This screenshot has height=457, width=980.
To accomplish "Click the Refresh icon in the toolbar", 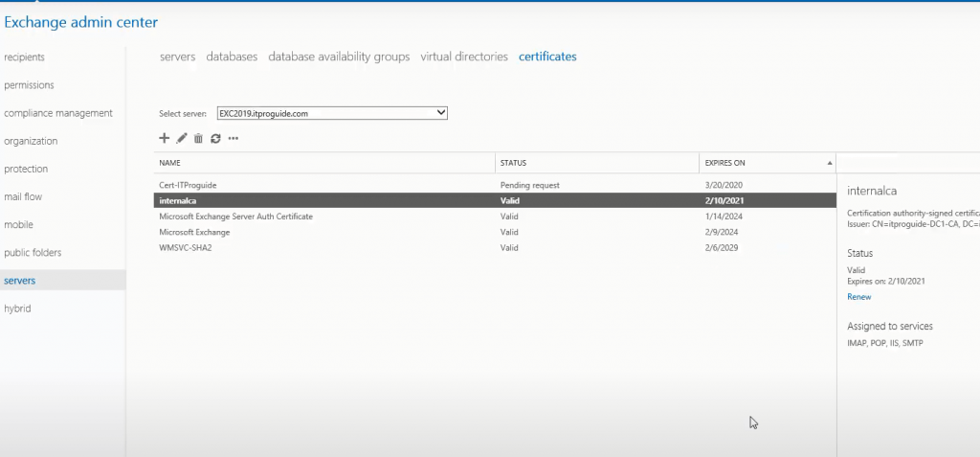I will pyautogui.click(x=215, y=138).
